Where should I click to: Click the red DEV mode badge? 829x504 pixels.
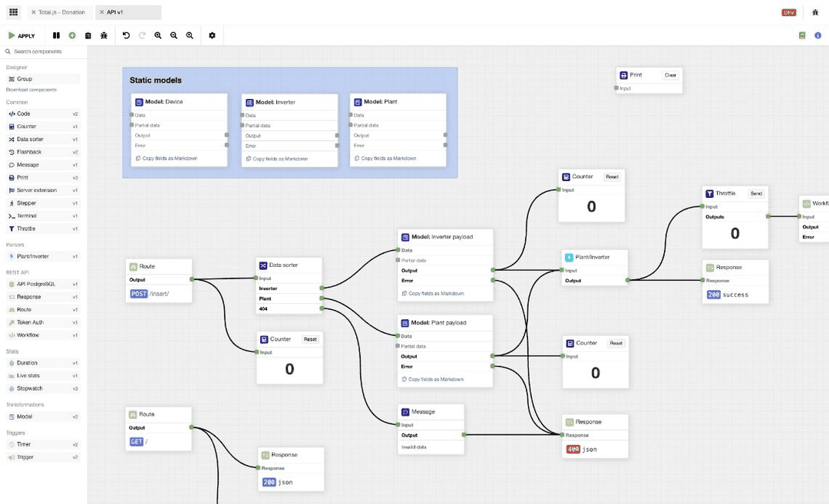click(x=788, y=12)
